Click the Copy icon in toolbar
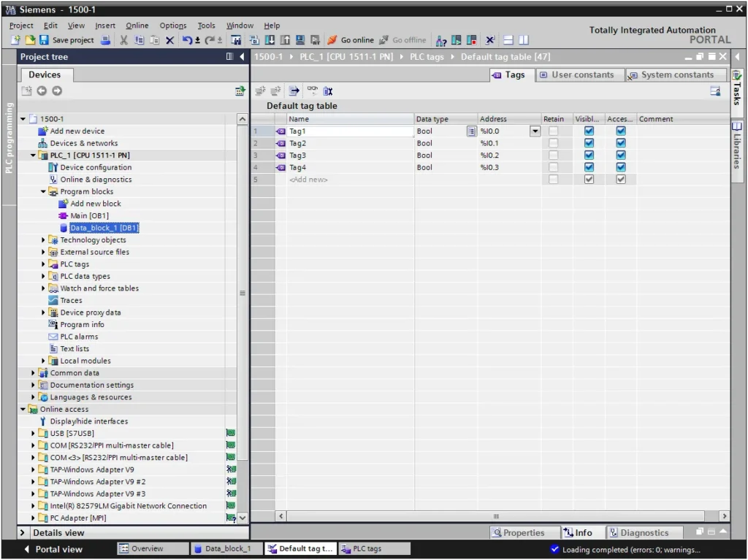 139,40
